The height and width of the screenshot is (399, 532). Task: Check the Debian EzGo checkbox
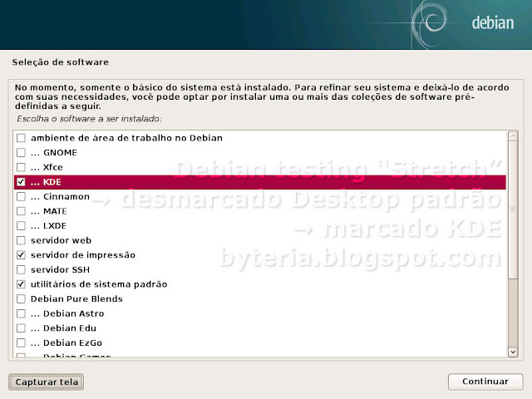(x=21, y=342)
